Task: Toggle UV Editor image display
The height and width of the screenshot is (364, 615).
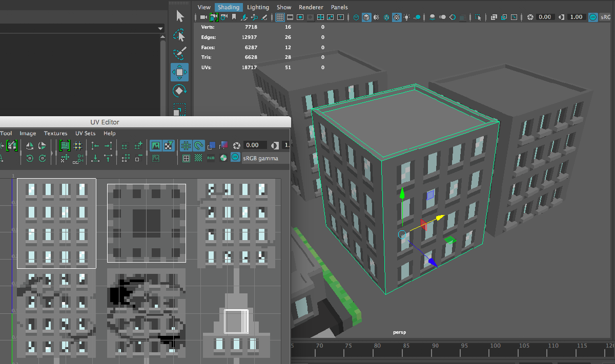Action: [x=155, y=145]
